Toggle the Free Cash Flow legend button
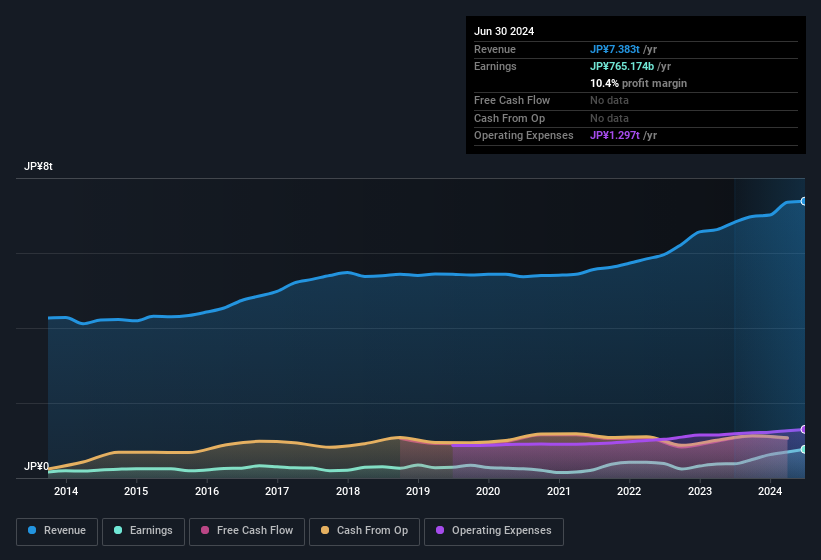The width and height of the screenshot is (821, 560). point(247,531)
